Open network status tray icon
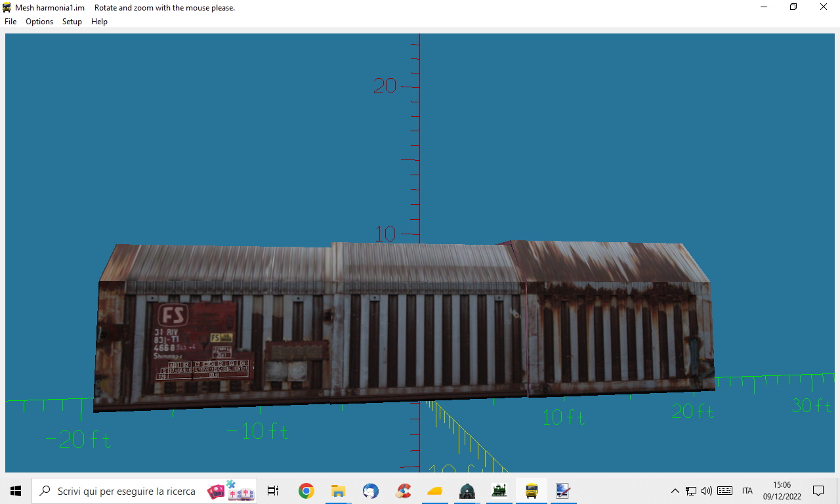Viewport: 840px width, 504px height. click(691, 491)
